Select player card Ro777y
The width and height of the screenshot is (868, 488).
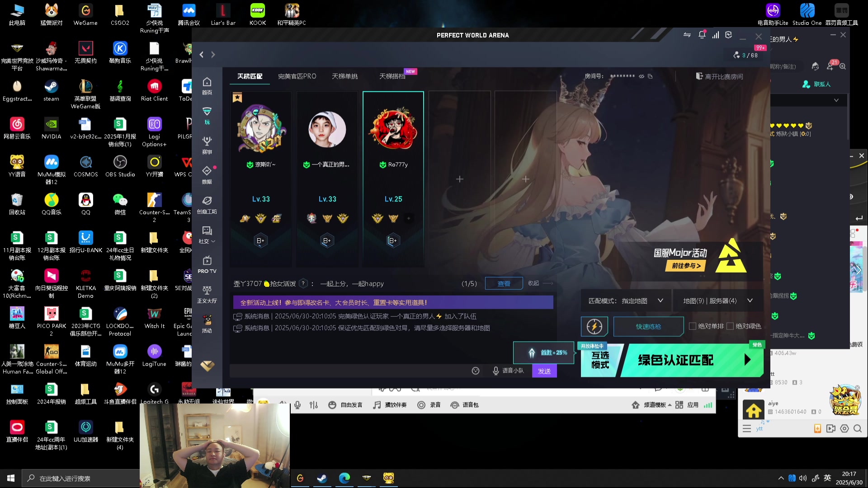pyautogui.click(x=393, y=179)
